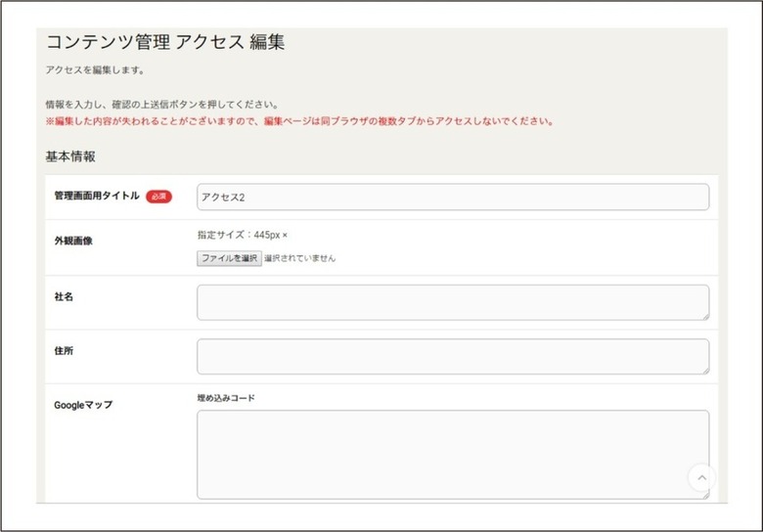The image size is (763, 532).
Task: Click the resize handle of 住所 field
Action: coord(705,371)
